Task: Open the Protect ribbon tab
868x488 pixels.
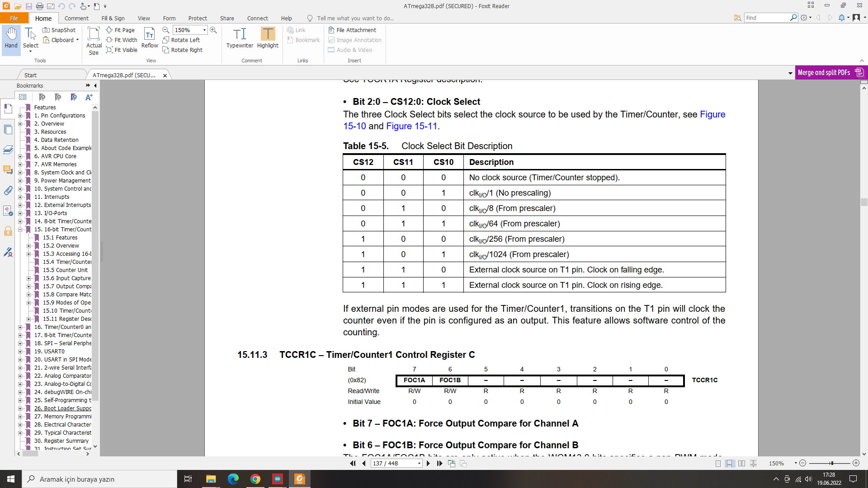Action: point(198,18)
